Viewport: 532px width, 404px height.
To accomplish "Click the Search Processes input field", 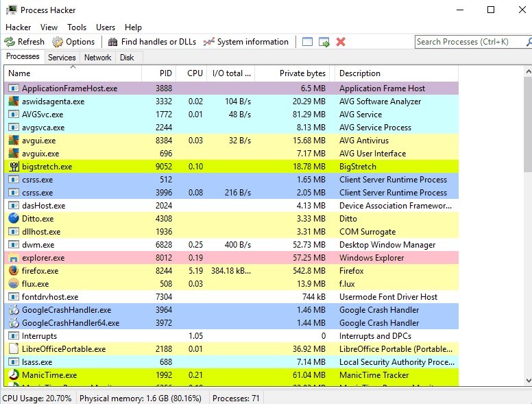I will [466, 42].
